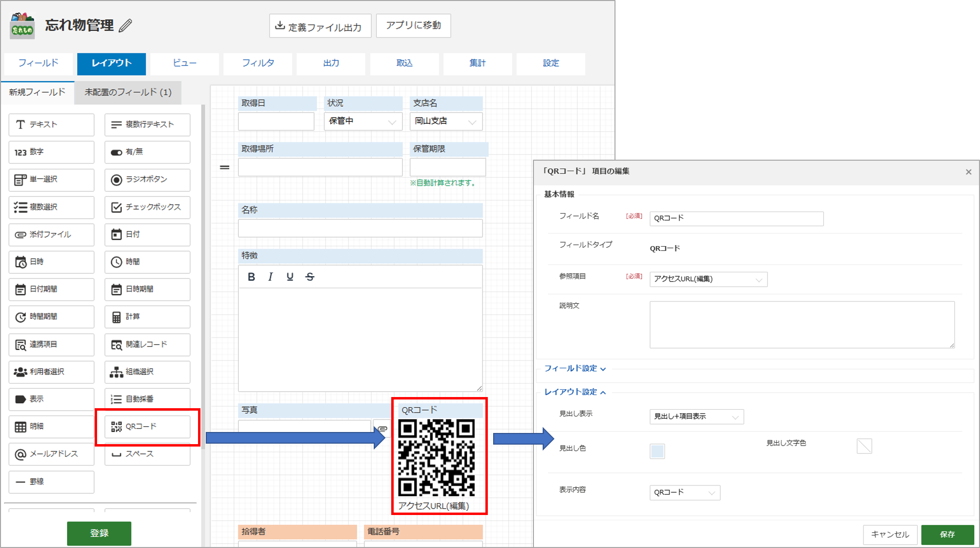Viewport: 980px width, 548px height.
Task: Open the 集計 tab
Action: click(478, 64)
